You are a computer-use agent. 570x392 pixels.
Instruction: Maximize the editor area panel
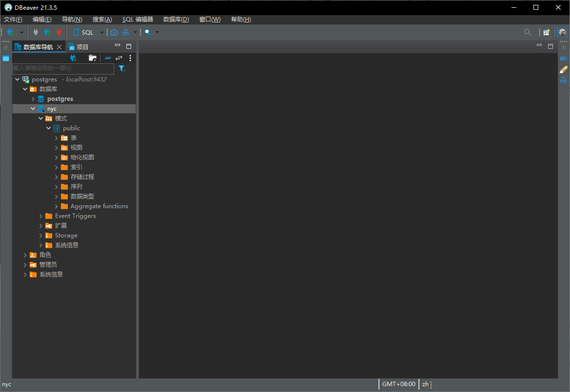tap(550, 46)
